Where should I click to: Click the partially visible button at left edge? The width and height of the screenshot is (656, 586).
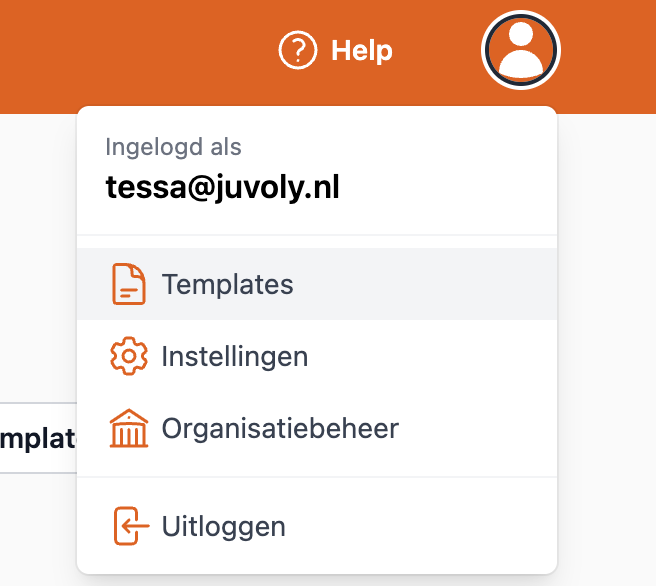(x=38, y=438)
